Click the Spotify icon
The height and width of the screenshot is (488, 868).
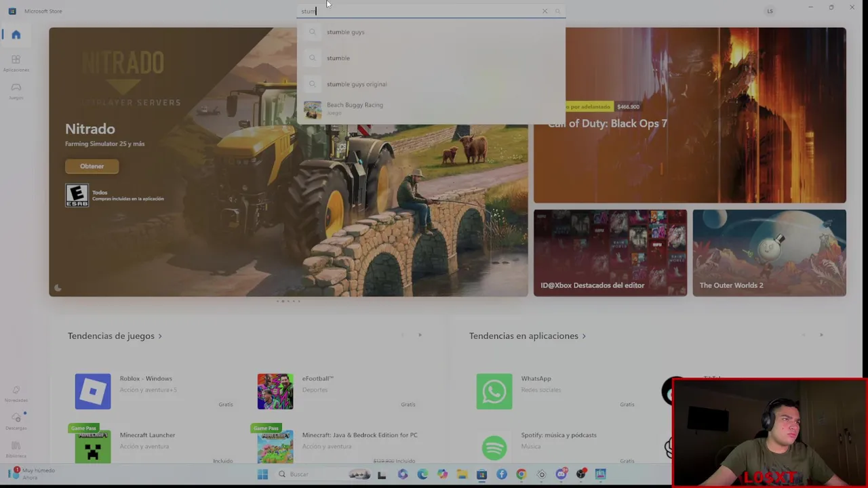[x=494, y=447]
